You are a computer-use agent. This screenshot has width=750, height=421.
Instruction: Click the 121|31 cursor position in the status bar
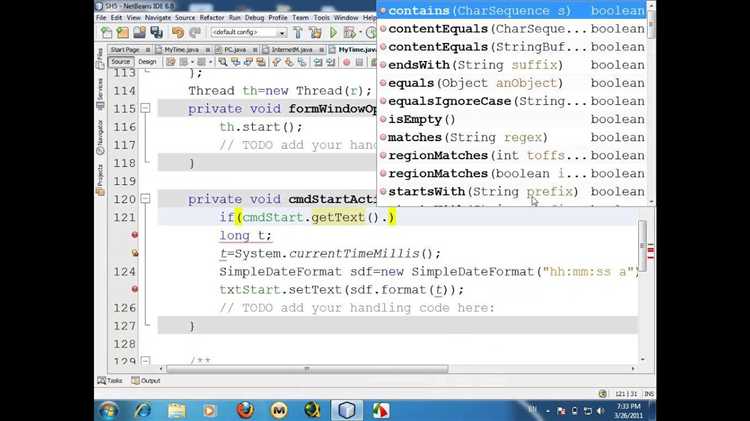(626, 394)
